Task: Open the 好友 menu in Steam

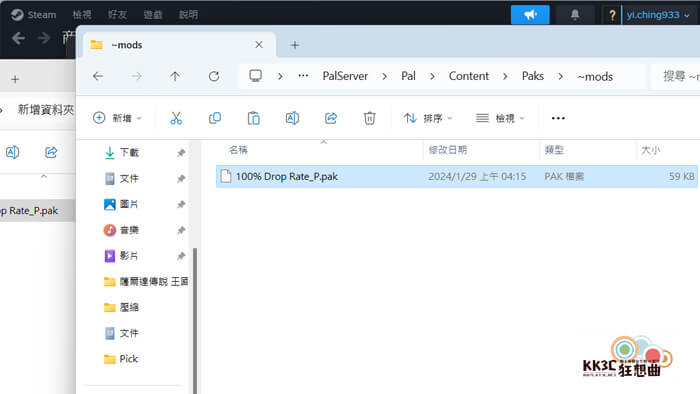Action: tap(117, 15)
